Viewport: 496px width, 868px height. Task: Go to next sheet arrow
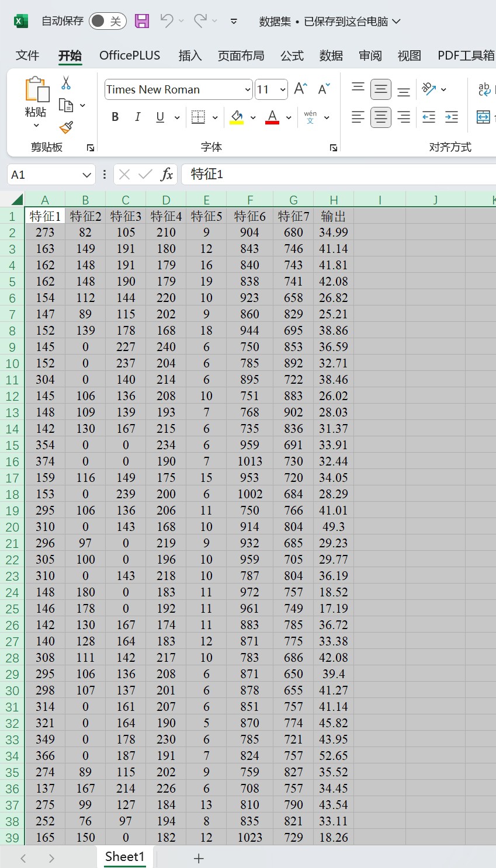coord(51,858)
